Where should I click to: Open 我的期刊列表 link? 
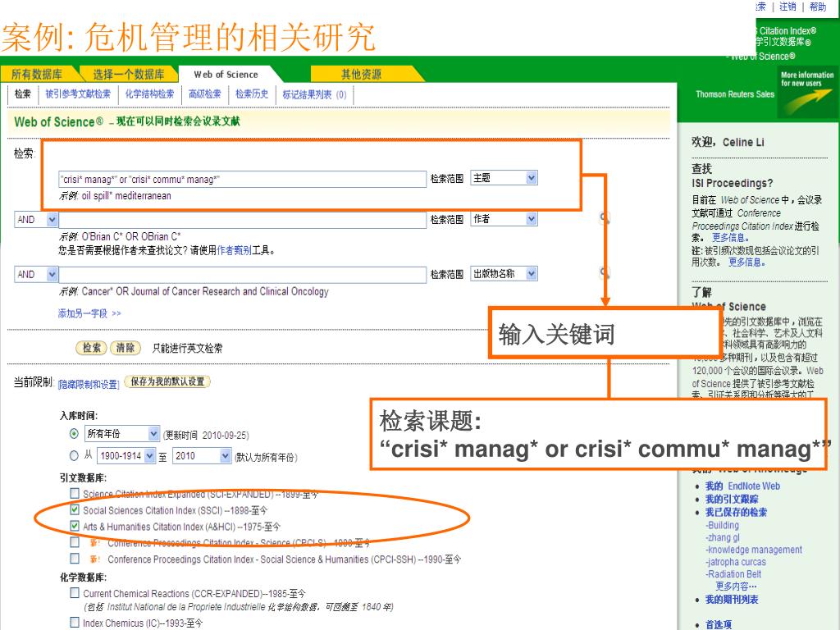coord(732,600)
